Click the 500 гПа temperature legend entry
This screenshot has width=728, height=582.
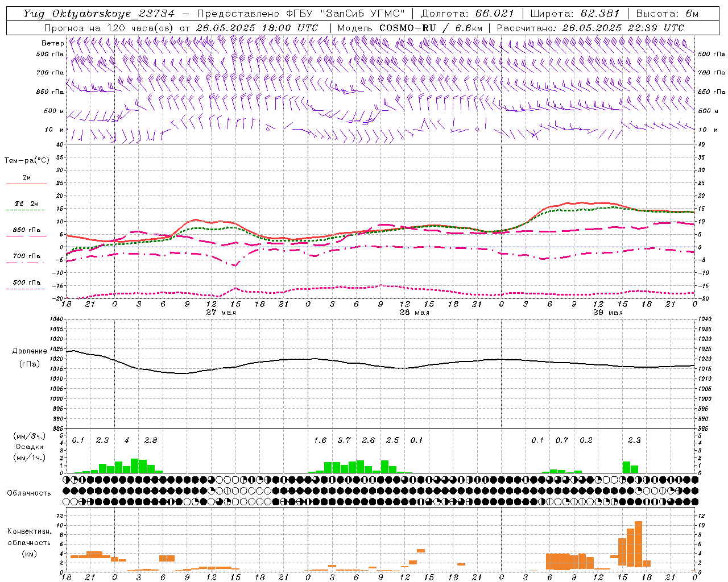[27, 282]
